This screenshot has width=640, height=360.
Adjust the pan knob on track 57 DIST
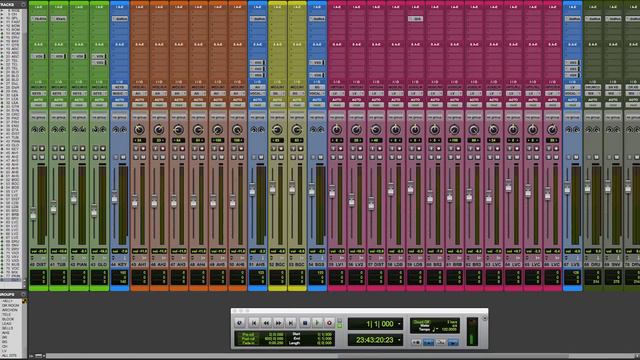click(376, 130)
